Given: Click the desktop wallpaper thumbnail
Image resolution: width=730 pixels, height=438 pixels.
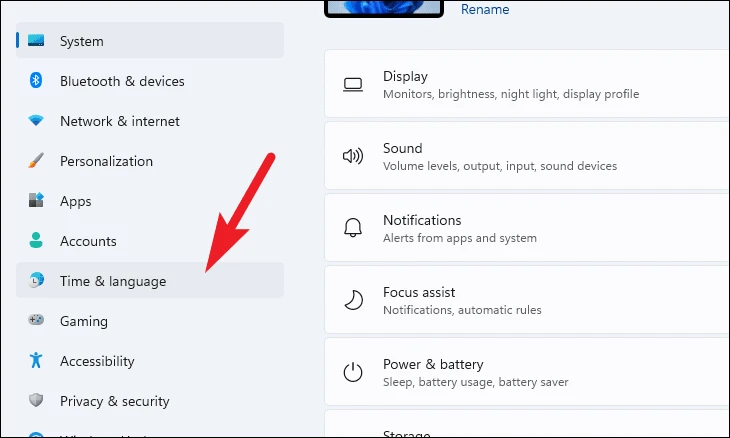Looking at the screenshot, I should (x=384, y=8).
